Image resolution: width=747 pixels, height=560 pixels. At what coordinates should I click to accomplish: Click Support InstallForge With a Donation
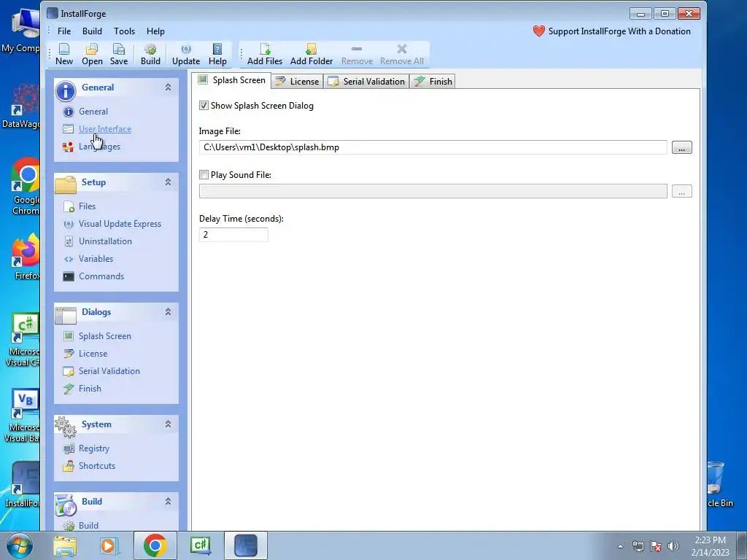[612, 31]
